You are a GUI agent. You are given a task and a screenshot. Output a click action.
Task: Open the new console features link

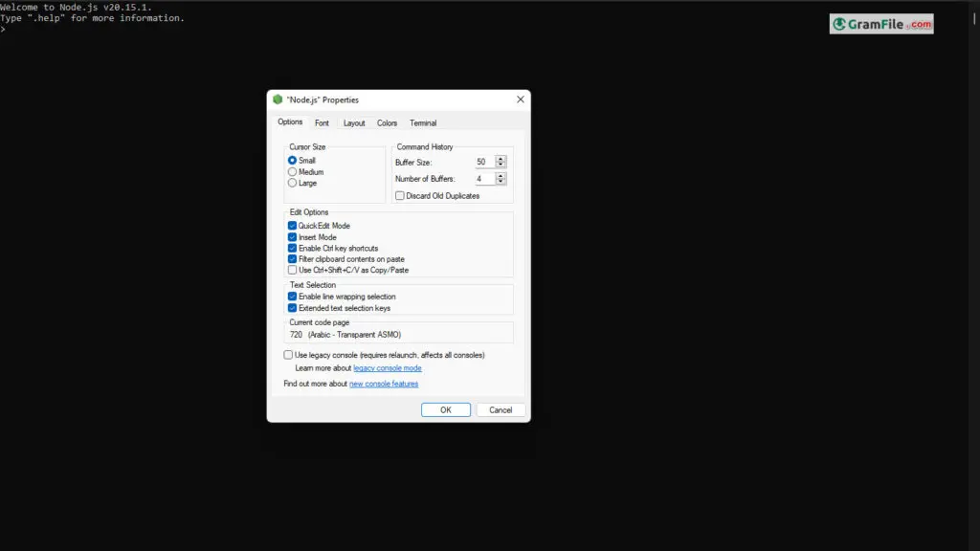[x=384, y=384]
